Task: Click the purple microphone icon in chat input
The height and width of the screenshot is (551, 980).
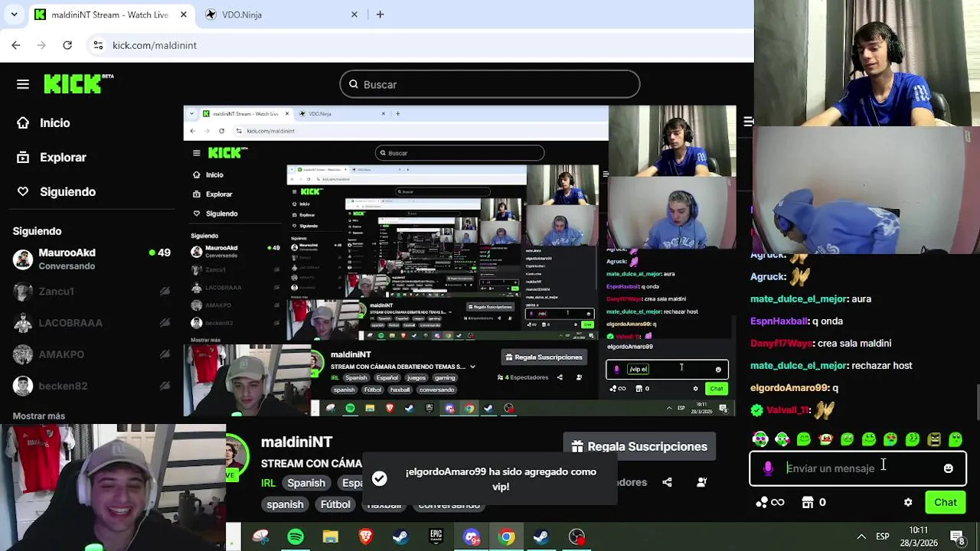Action: (x=768, y=468)
